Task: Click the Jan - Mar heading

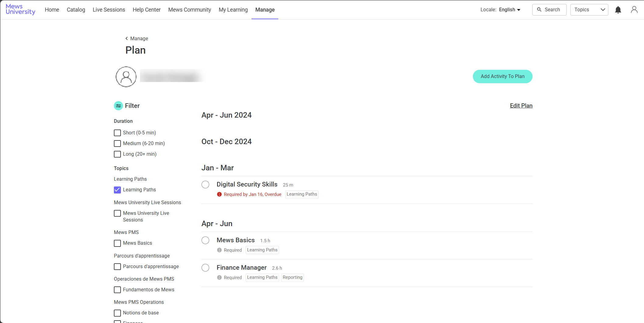Action: pos(217,168)
